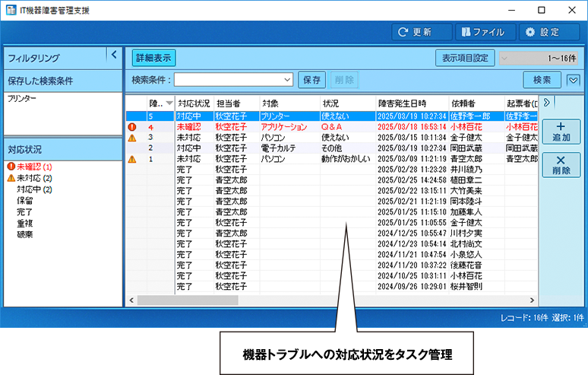Viewport: 588px width, 375px height.
Task: Sort by the 障.. column header arrow
Action: (169, 103)
